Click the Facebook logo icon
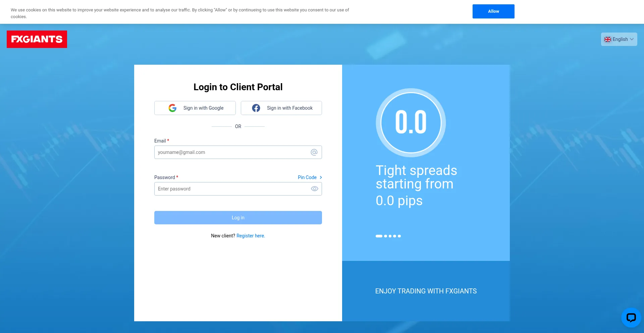The image size is (644, 333). [x=256, y=108]
